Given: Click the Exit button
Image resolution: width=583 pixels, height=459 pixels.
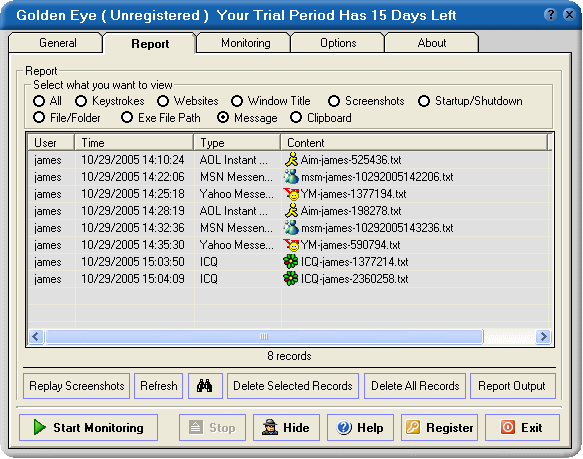Looking at the screenshot, I should point(522,427).
